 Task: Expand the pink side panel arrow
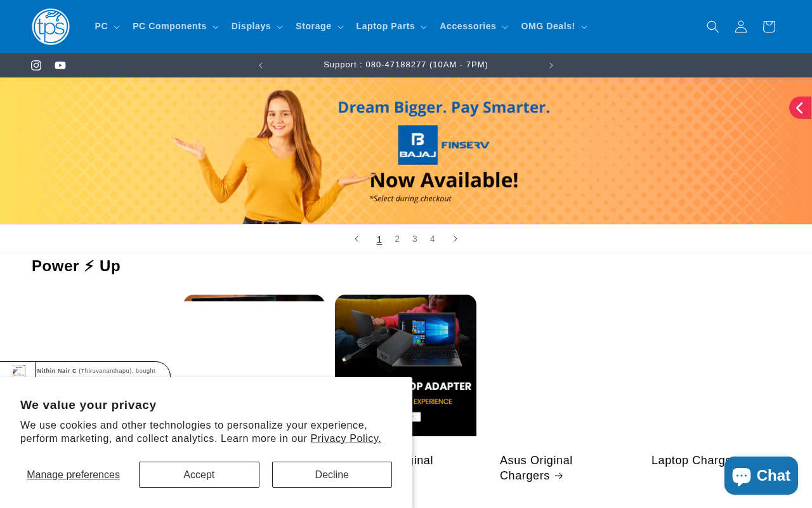coord(800,108)
